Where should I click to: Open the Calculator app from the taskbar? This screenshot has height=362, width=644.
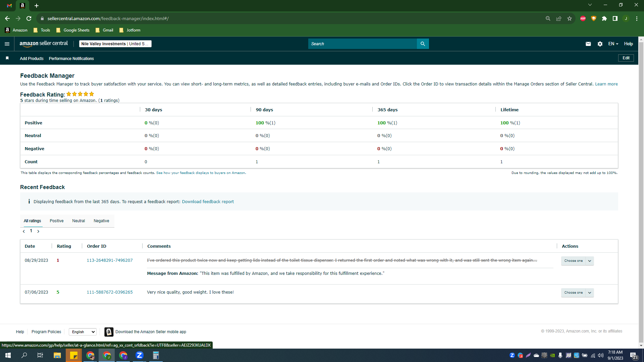[156, 355]
